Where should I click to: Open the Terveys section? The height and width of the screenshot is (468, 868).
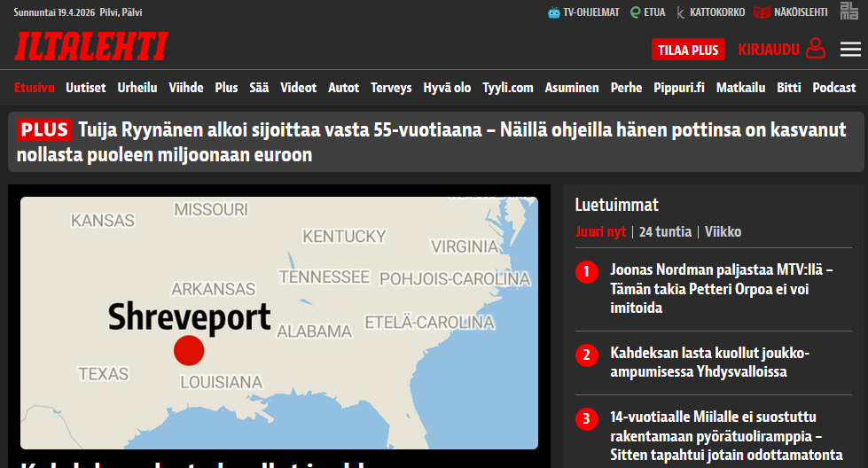[391, 88]
